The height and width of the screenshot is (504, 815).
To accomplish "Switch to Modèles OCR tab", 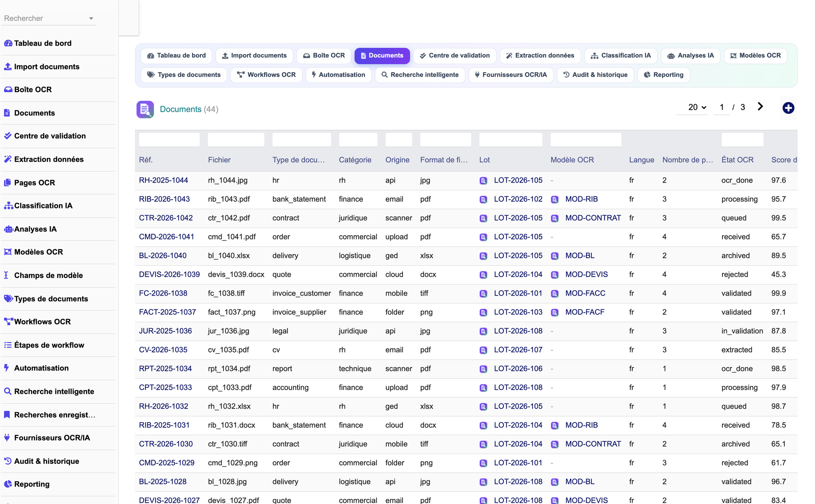I will (x=756, y=56).
